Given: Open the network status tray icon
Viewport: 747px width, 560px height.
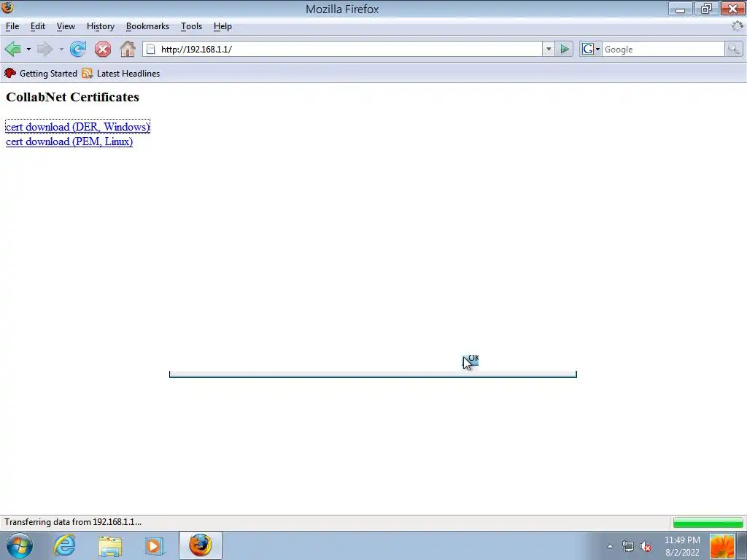Looking at the screenshot, I should pyautogui.click(x=628, y=546).
